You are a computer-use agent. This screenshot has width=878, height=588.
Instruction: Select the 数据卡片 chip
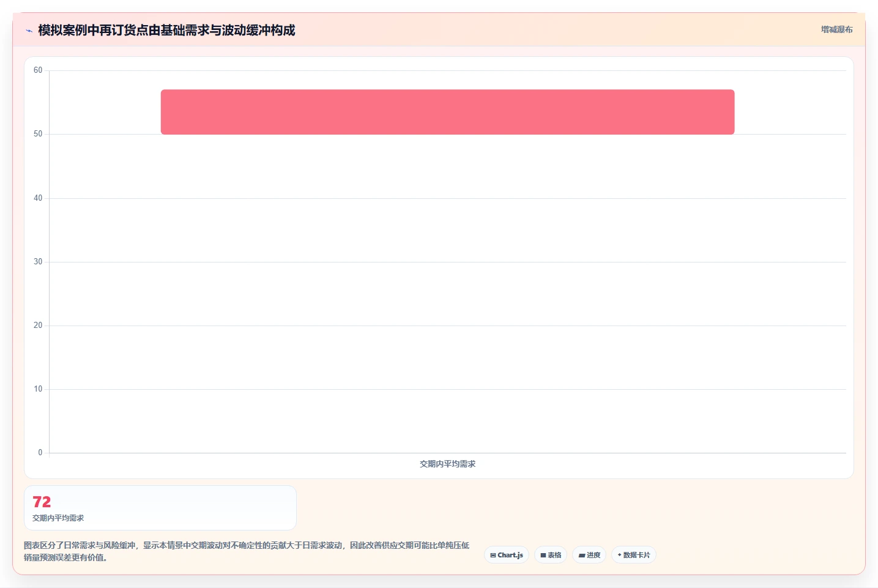click(x=634, y=555)
